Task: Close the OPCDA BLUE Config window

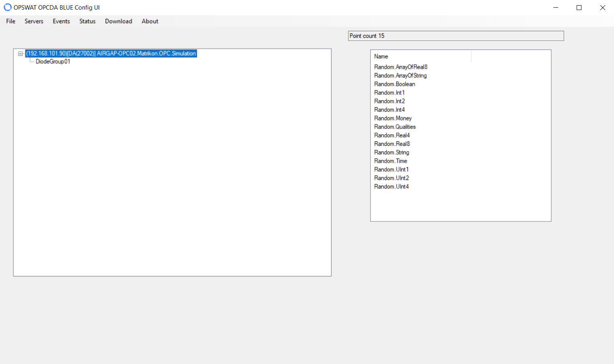Action: (x=602, y=7)
